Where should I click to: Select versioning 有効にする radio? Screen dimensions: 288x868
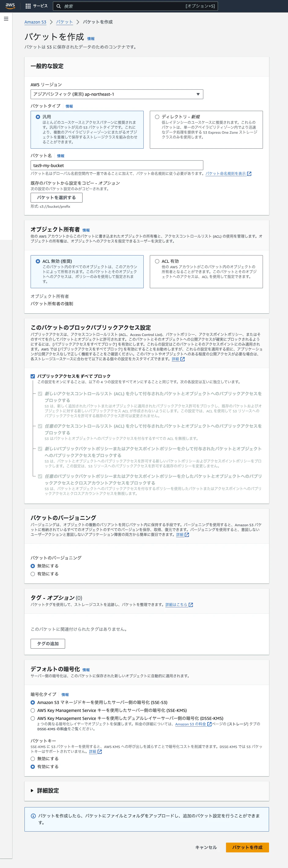point(33,574)
